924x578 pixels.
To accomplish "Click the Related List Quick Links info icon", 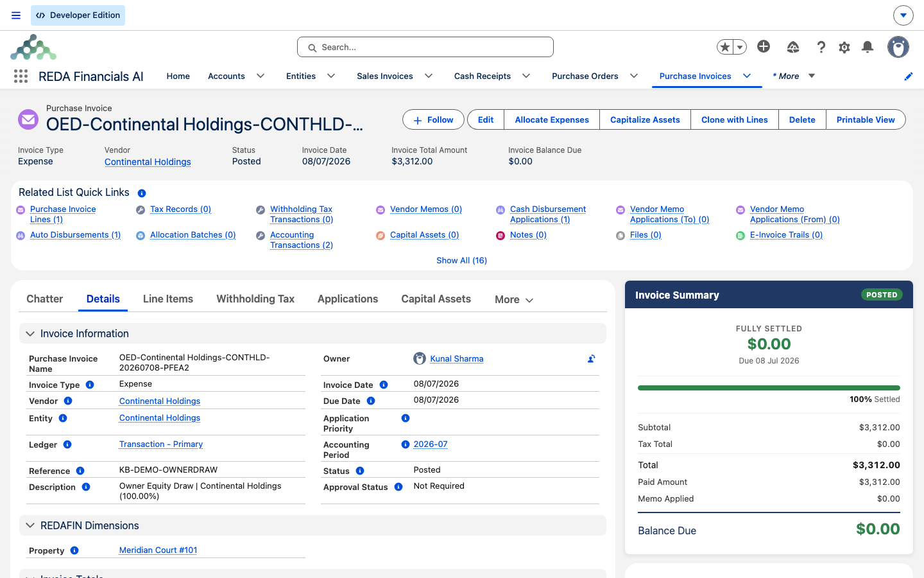I will coord(142,193).
